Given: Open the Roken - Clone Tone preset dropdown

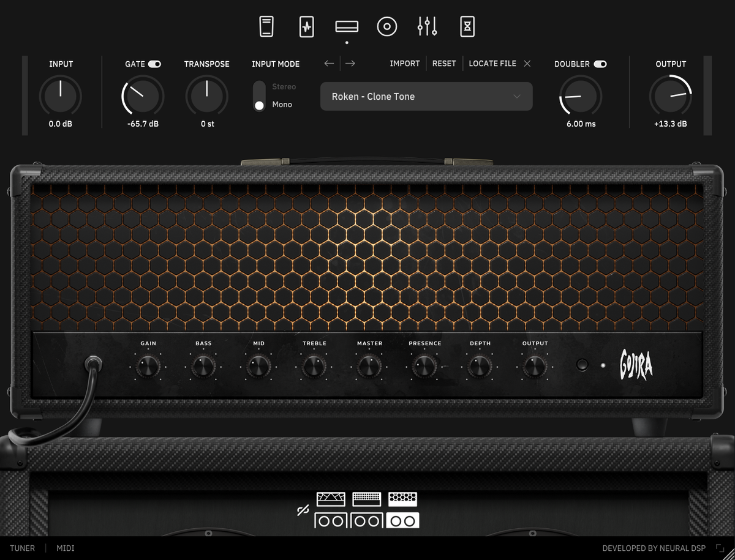Looking at the screenshot, I should (x=426, y=96).
